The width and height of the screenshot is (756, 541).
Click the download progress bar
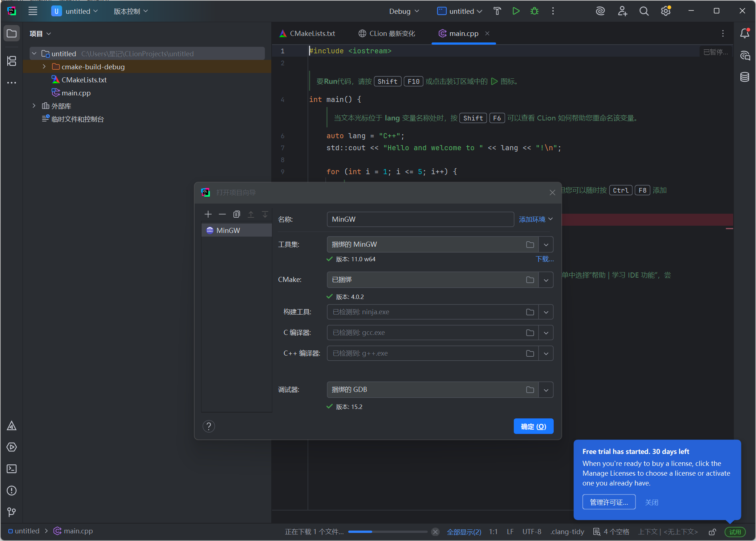click(388, 532)
